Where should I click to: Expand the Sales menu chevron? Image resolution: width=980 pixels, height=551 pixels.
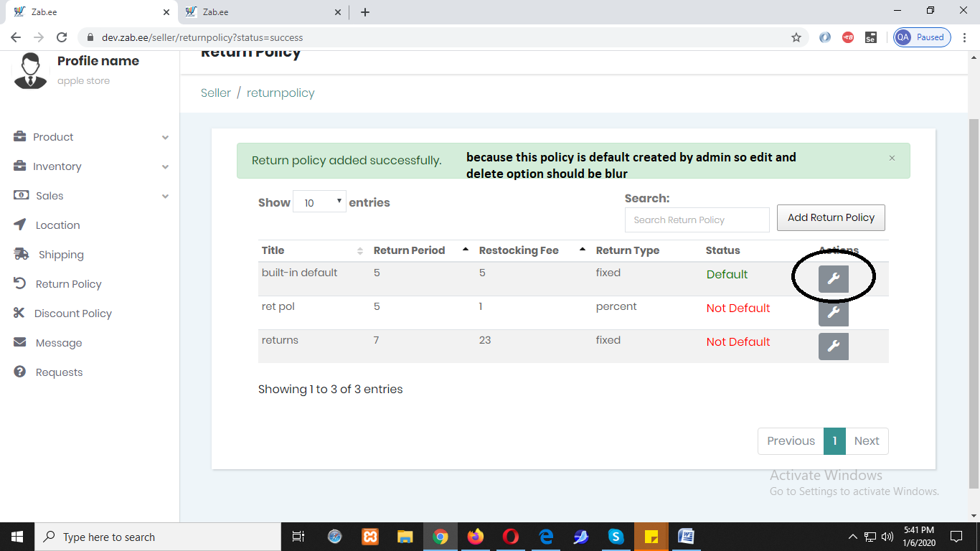coord(166,196)
